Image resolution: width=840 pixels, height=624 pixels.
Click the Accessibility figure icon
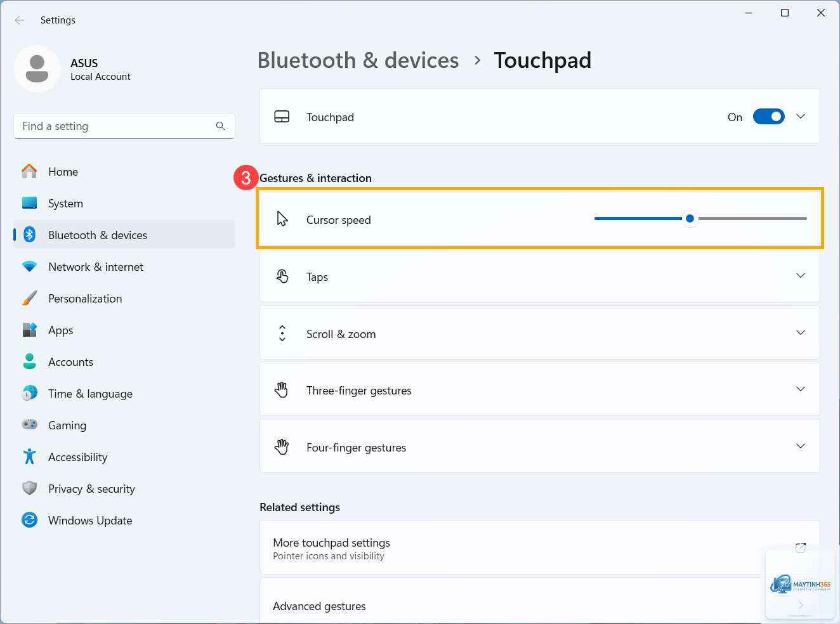pos(29,457)
